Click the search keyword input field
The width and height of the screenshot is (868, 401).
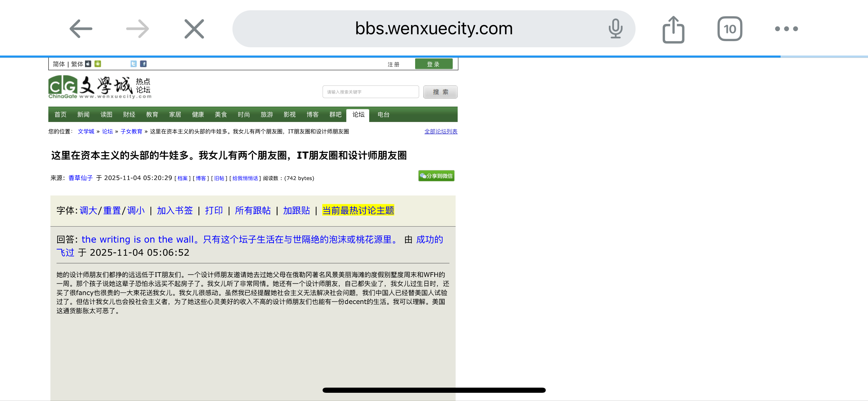(x=370, y=92)
